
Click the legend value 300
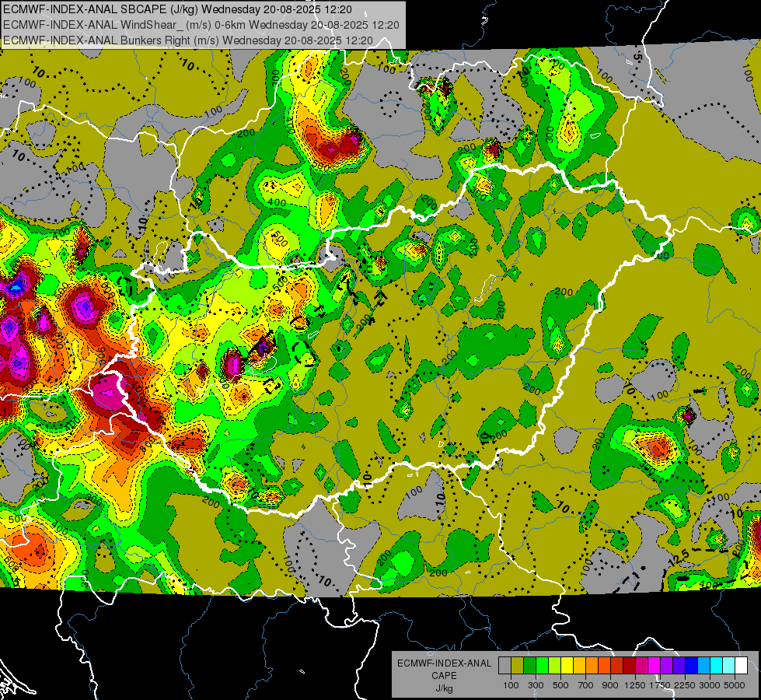[536, 685]
